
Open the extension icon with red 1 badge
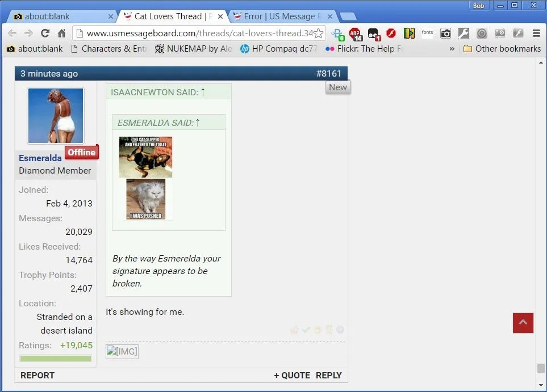coord(374,34)
